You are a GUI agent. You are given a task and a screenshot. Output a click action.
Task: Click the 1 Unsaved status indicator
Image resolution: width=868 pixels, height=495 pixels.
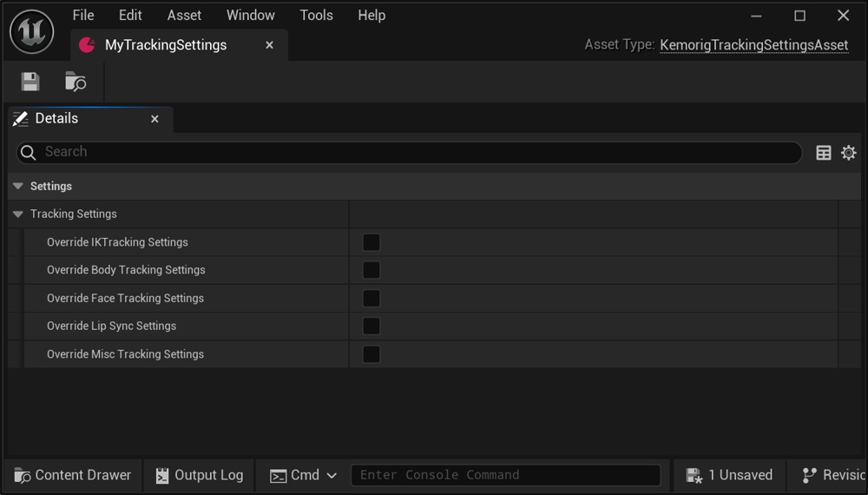[729, 475]
